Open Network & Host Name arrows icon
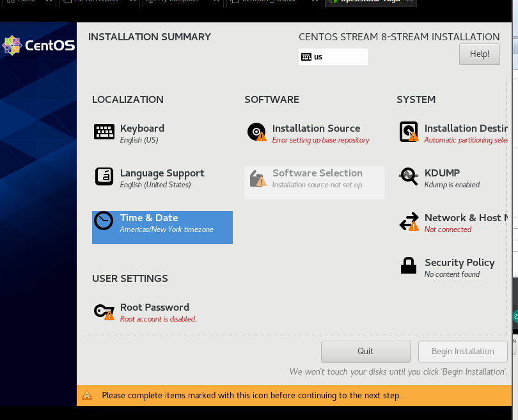Image resolution: width=518 pixels, height=420 pixels. point(409,221)
